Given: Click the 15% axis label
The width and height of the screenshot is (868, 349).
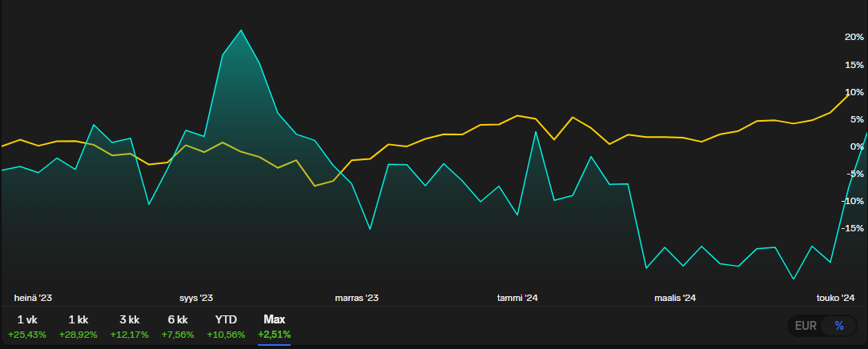Looking at the screenshot, I should (854, 65).
